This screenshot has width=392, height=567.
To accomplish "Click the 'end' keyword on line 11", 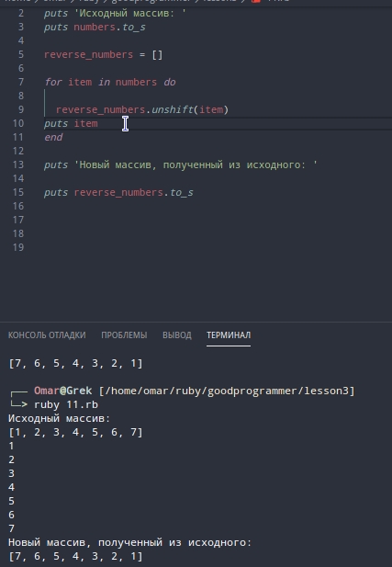I will [53, 137].
